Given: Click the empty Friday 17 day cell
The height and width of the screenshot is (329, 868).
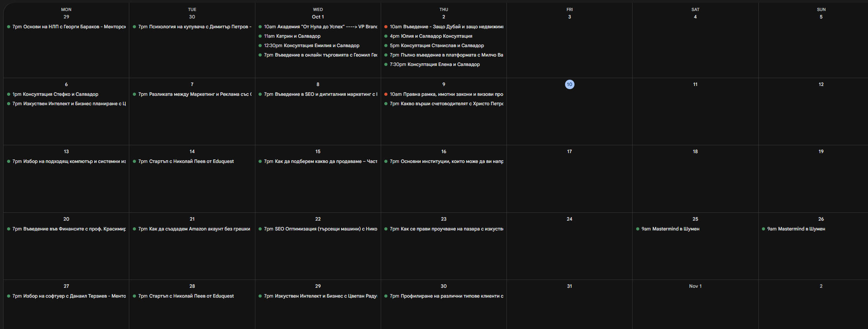Looking at the screenshot, I should (569, 185).
